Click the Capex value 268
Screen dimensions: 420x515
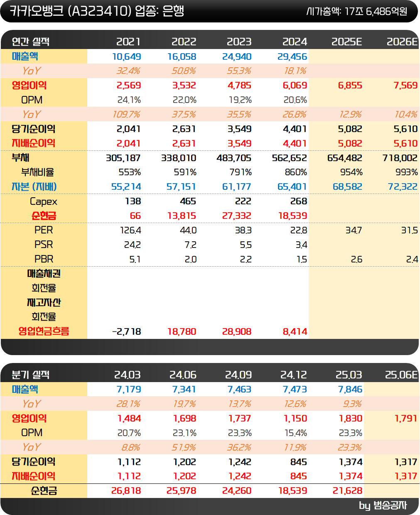(x=299, y=201)
